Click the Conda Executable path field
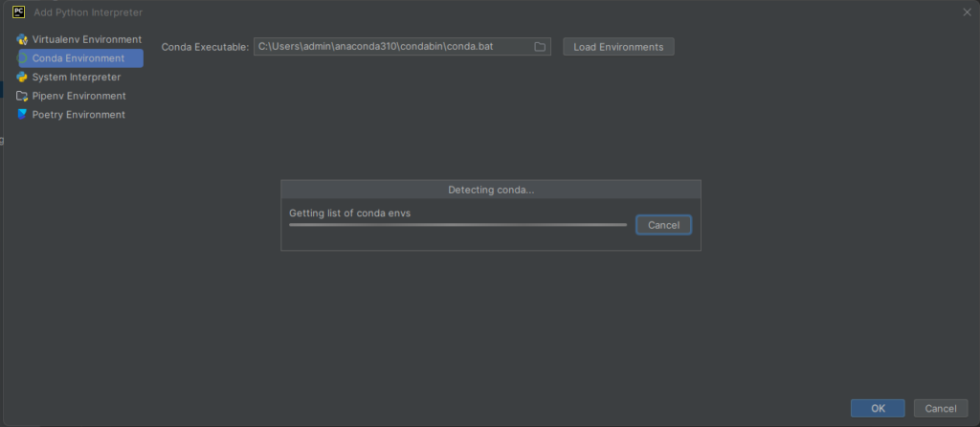980x427 pixels. coord(402,47)
